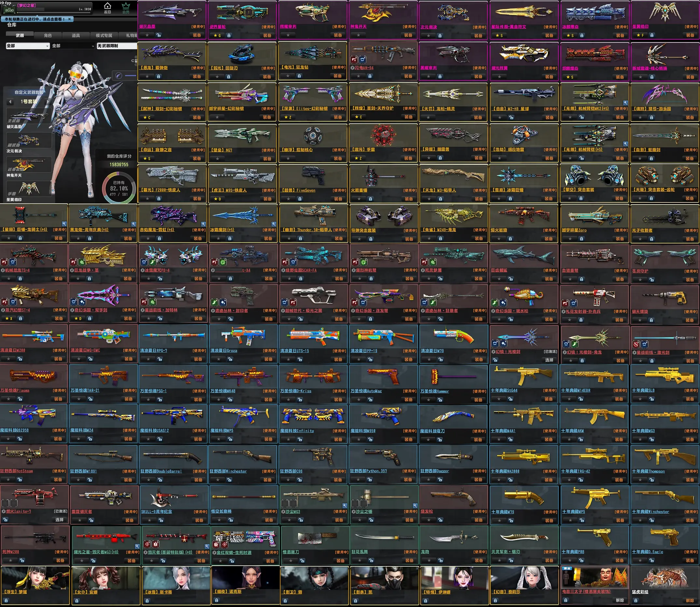The width and height of the screenshot is (700, 607).
Task: Click 解除 button for 猛虎彩绘
Action: coord(690,600)
